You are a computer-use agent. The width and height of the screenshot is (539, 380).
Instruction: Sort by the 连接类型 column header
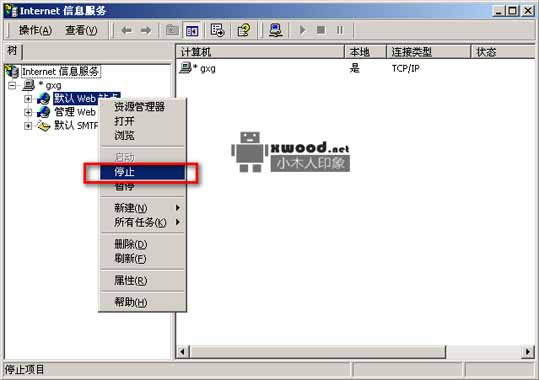point(428,52)
